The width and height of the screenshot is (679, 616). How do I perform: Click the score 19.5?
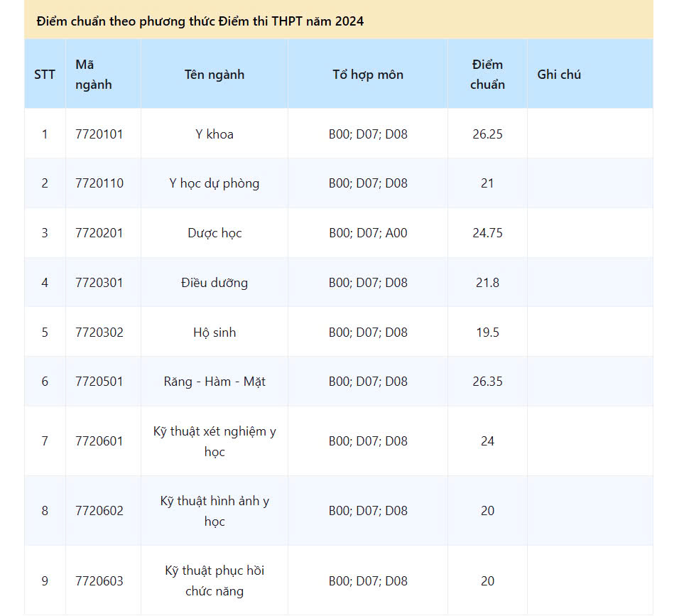488,333
